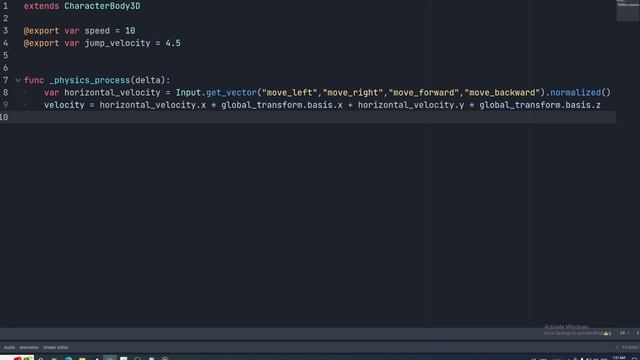Click the 'delta' parameter

[x=148, y=80]
